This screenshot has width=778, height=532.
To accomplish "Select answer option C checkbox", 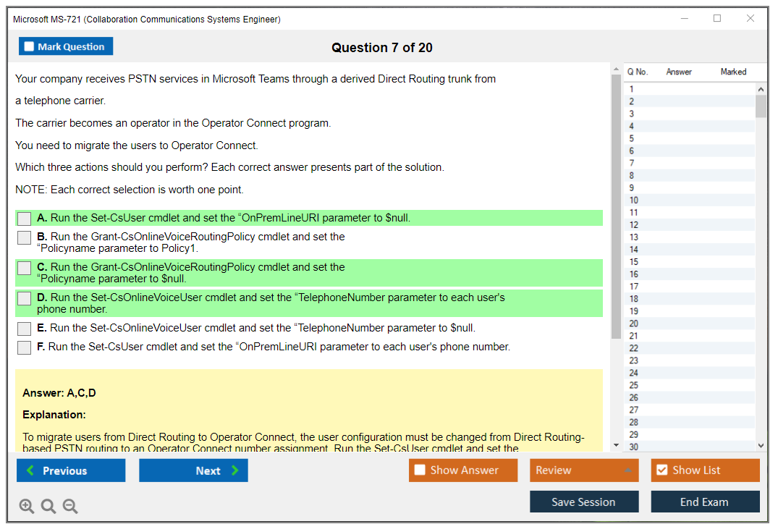I will pos(25,268).
